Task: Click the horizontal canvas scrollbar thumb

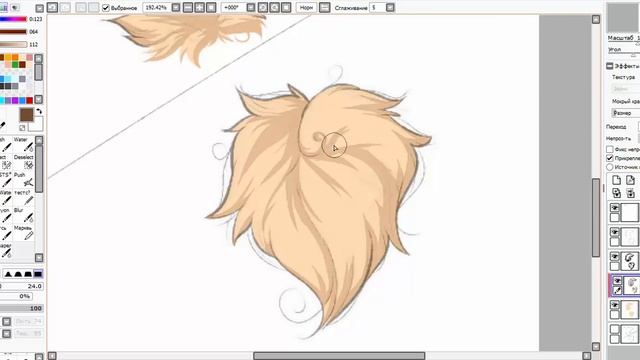Action: pos(339,356)
